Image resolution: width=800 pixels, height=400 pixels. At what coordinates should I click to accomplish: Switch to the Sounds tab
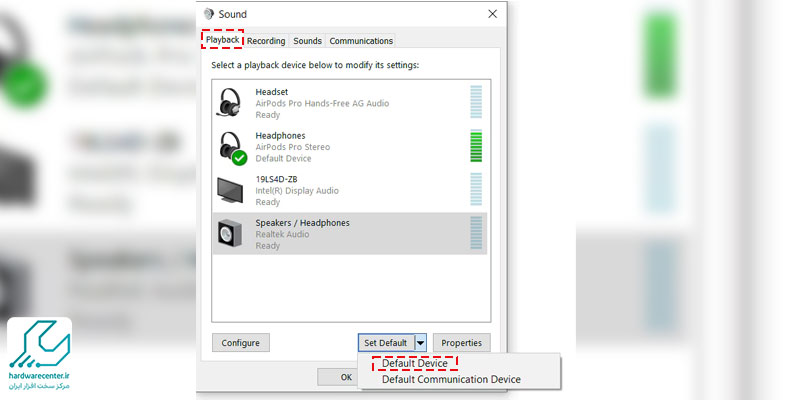[x=307, y=41]
